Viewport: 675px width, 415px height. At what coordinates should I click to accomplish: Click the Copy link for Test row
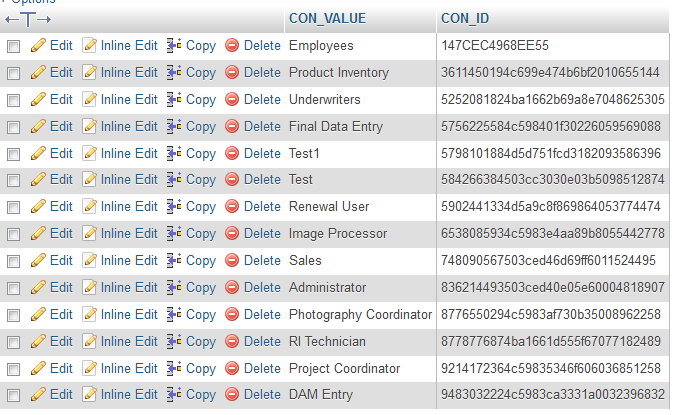(200, 180)
